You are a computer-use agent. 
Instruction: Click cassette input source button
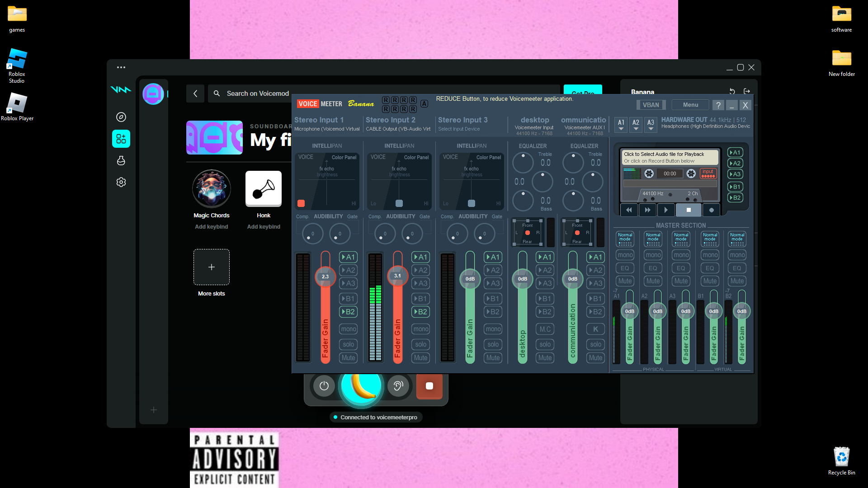pos(708,174)
